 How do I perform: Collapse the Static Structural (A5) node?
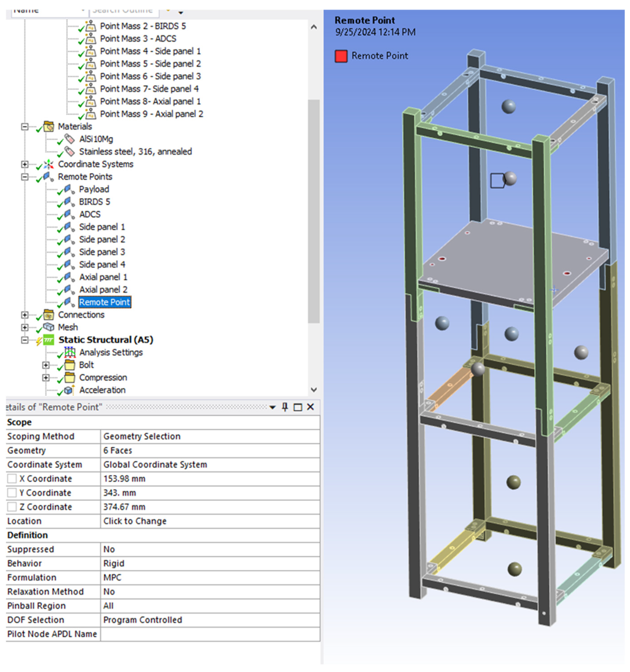point(25,340)
